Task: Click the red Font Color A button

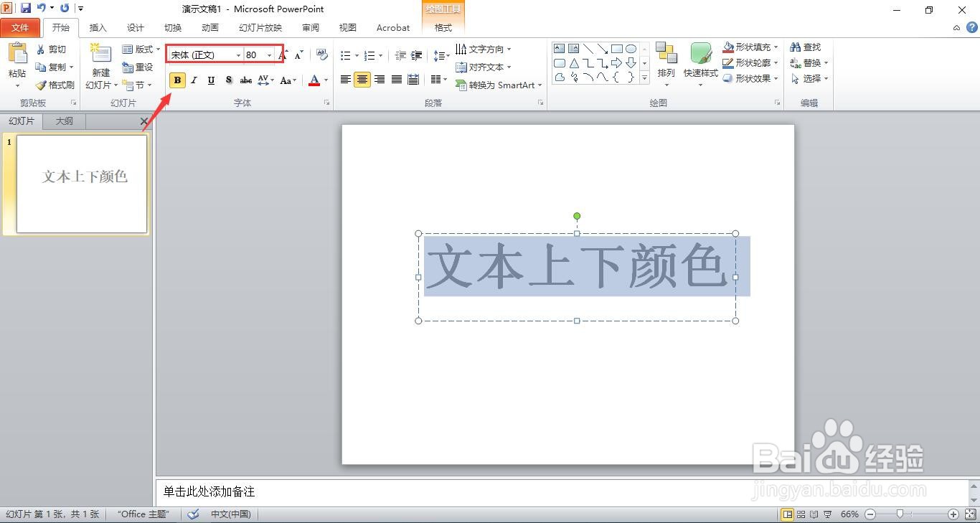Action: point(314,80)
